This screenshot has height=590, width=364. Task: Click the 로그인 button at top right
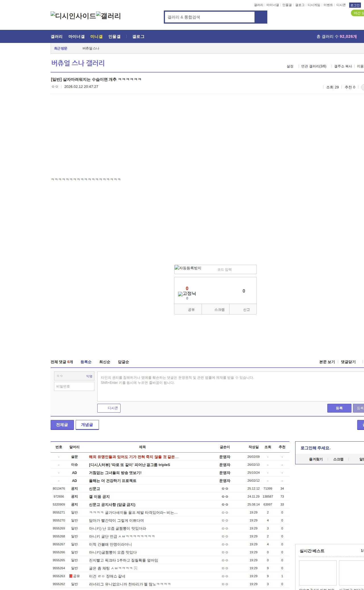point(355,5)
